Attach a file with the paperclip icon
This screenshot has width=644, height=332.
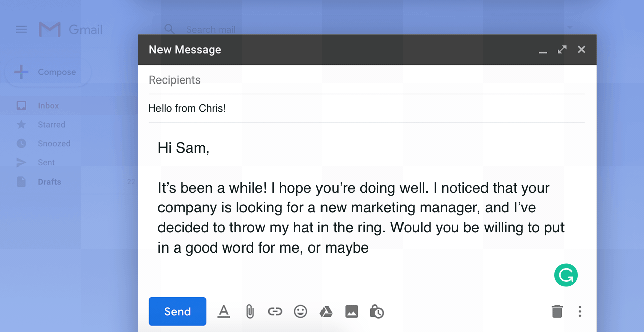point(250,312)
